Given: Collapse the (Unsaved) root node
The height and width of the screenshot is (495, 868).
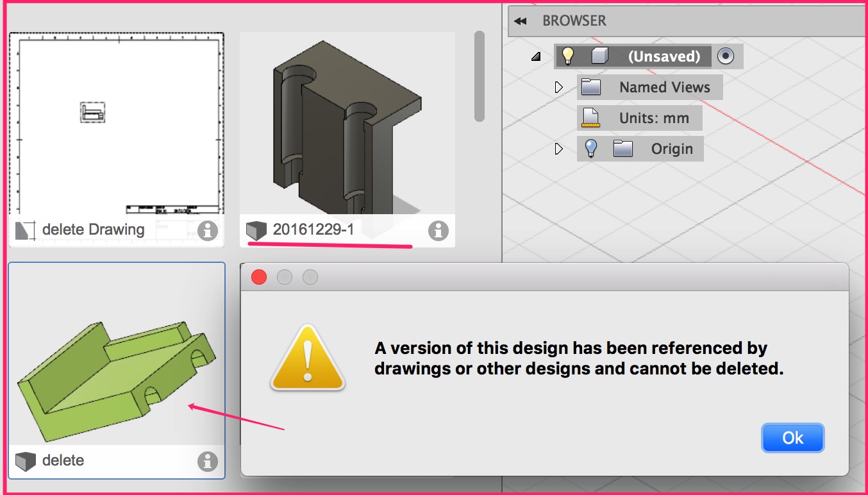Looking at the screenshot, I should [x=537, y=56].
